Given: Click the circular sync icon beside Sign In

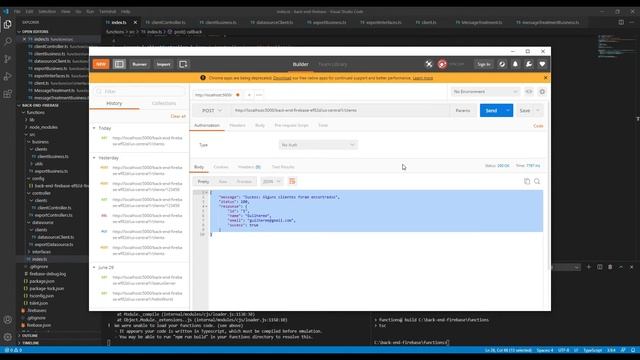Looking at the screenshot, I should (502, 64).
